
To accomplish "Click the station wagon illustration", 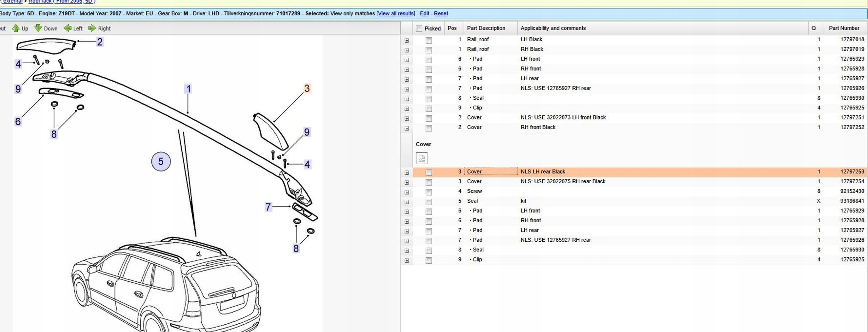I will click(x=166, y=285).
